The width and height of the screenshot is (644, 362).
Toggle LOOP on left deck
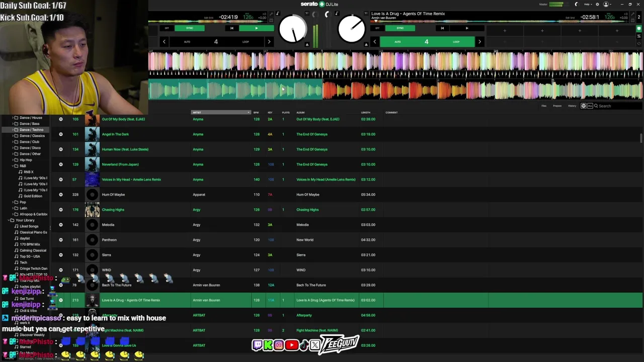click(246, 42)
